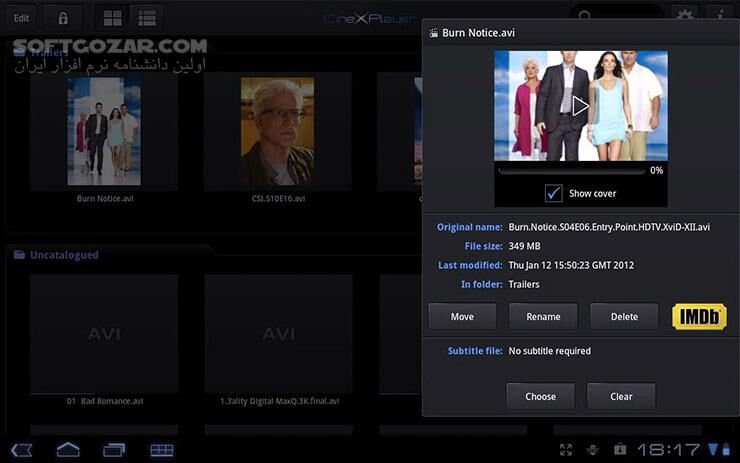The width and height of the screenshot is (740, 463).
Task: Click the original name Burn.Notice.S04E06 text
Action: pyautogui.click(x=609, y=227)
